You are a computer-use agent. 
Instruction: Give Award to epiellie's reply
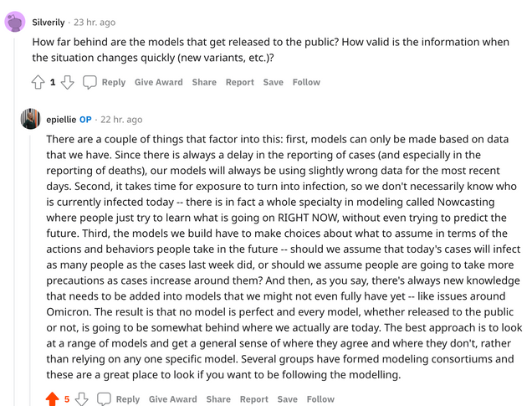[x=172, y=399]
